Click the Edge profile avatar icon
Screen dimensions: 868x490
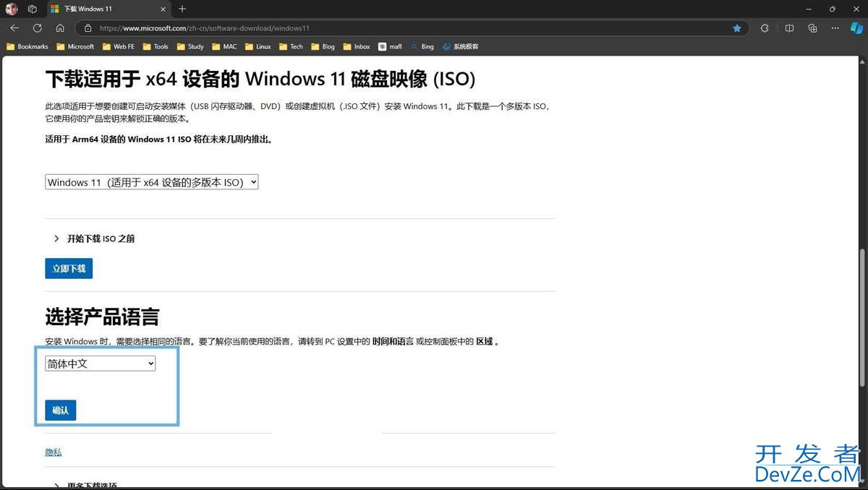pos(12,9)
